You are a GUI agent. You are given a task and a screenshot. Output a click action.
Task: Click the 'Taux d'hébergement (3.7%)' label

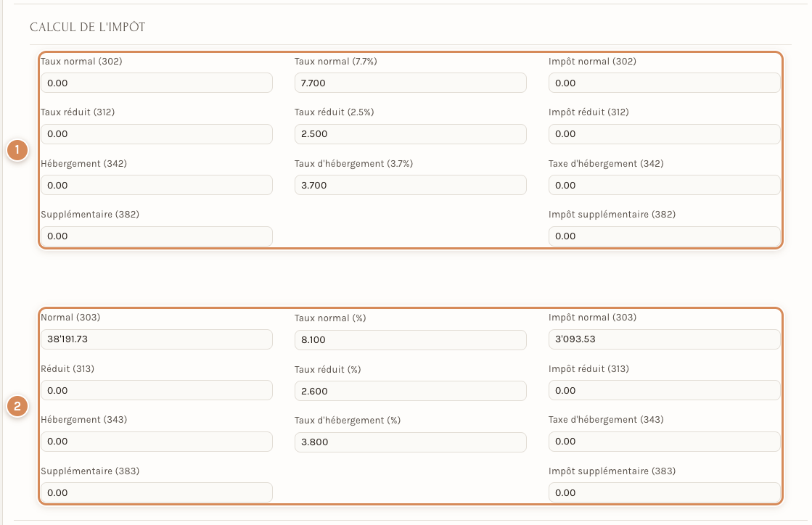click(353, 164)
